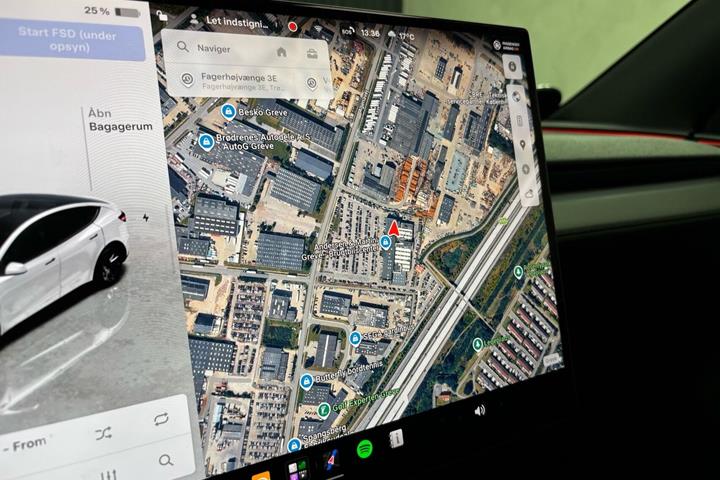Navigate to work using the briefcase icon
720x480 pixels.
[x=312, y=54]
